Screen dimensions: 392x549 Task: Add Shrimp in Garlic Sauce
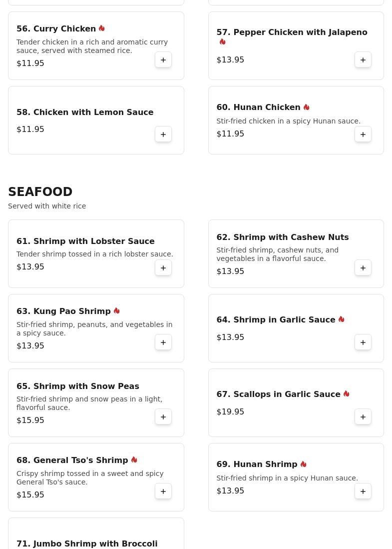[363, 342]
